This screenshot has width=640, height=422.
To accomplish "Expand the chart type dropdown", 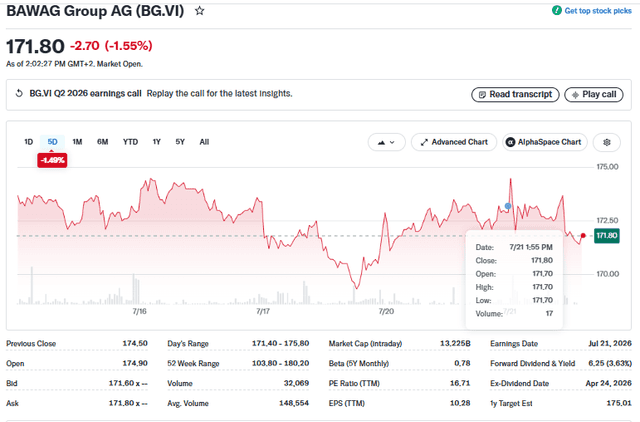I will tap(387, 142).
